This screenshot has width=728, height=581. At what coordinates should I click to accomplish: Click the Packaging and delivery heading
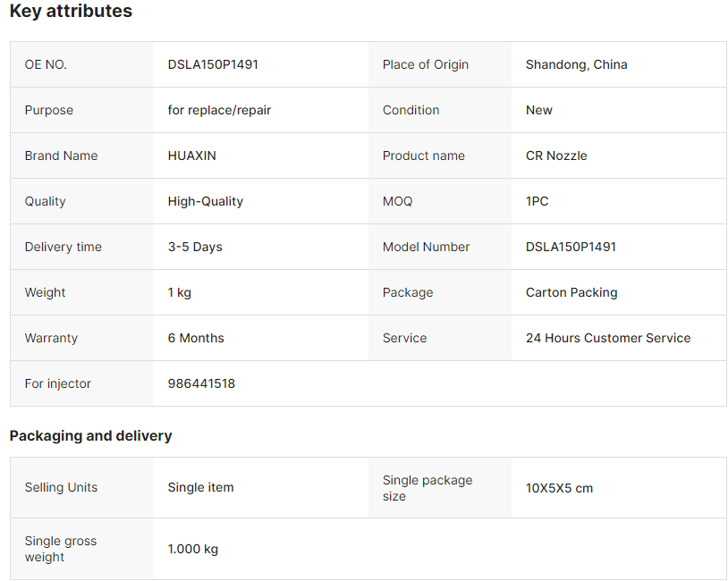(90, 436)
